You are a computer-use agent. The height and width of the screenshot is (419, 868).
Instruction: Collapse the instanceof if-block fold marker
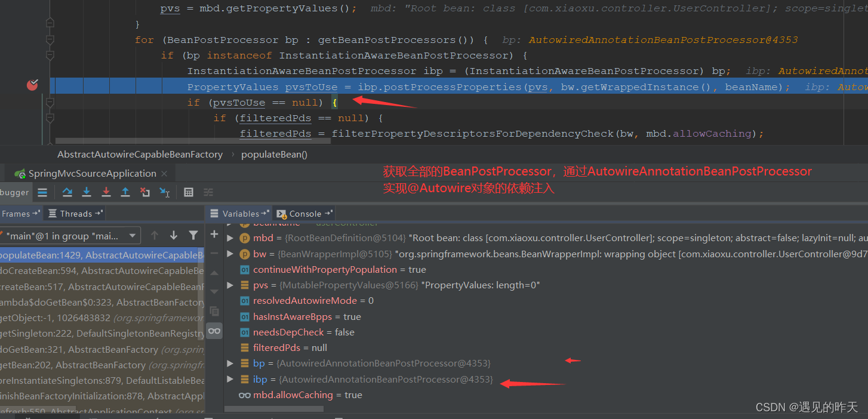[x=50, y=56]
